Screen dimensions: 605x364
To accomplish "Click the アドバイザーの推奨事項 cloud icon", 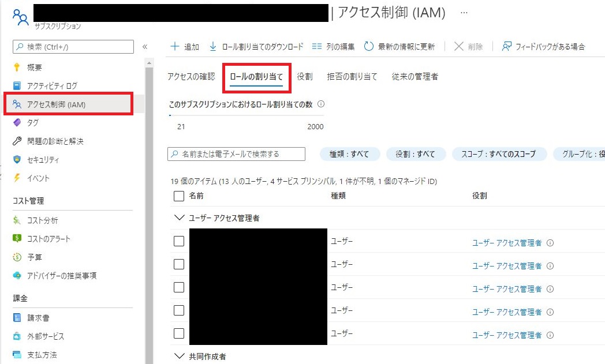I will 17,275.
